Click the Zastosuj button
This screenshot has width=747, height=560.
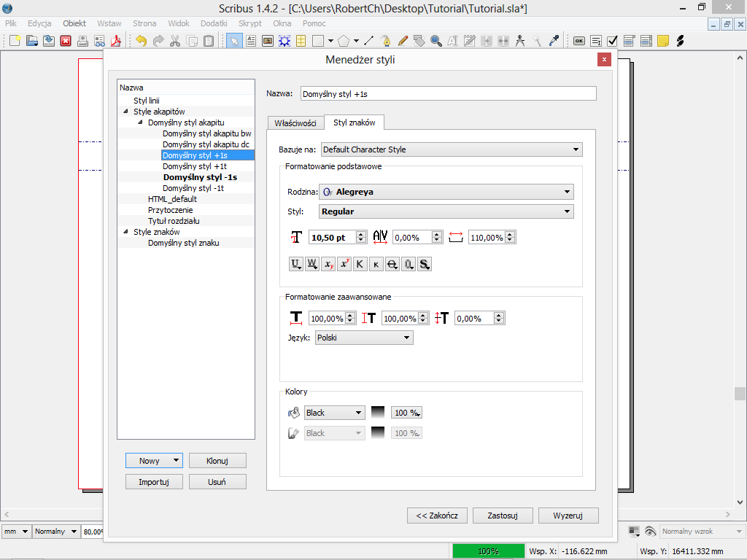coord(503,516)
